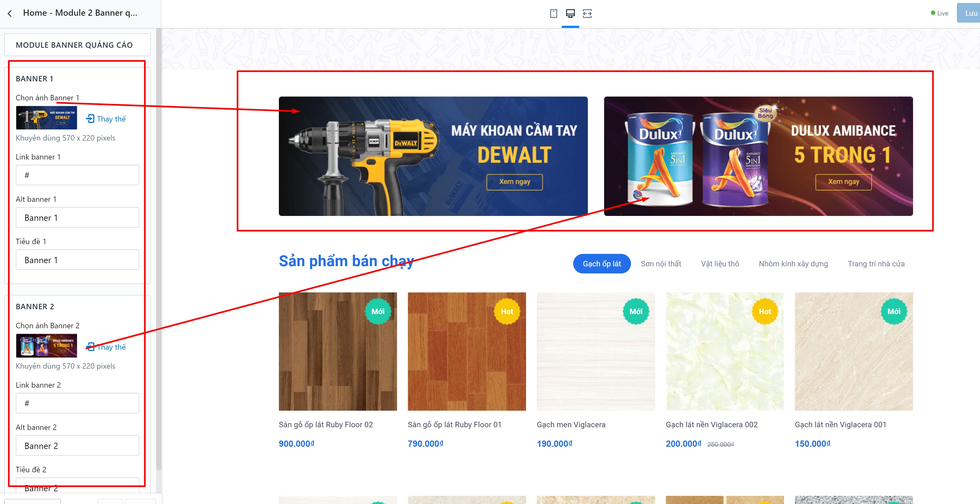Click the Mới badge on Gạch men Viglacera
The width and height of the screenshot is (980, 504).
pos(636,311)
